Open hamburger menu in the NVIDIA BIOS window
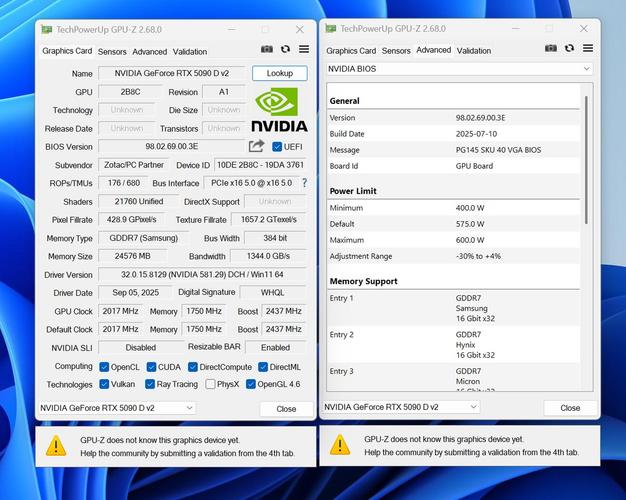This screenshot has height=500, width=626. point(587,49)
